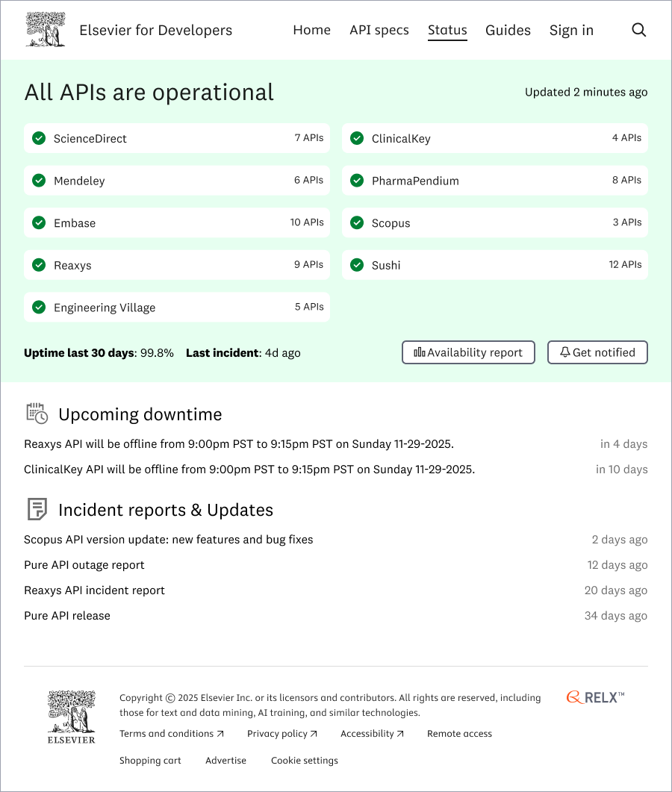This screenshot has width=672, height=792.
Task: Open Privacy policy footer link
Action: point(282,734)
